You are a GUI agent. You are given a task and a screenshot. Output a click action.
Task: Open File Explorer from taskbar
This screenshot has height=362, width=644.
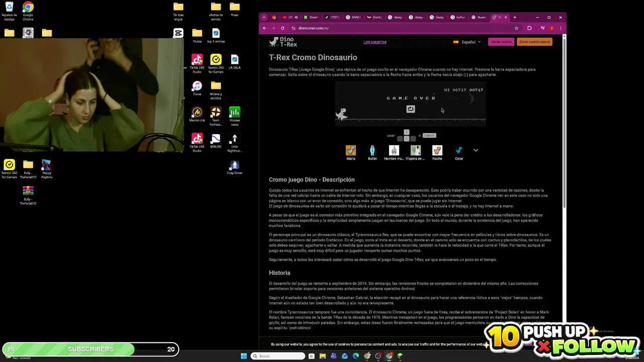tap(323, 356)
